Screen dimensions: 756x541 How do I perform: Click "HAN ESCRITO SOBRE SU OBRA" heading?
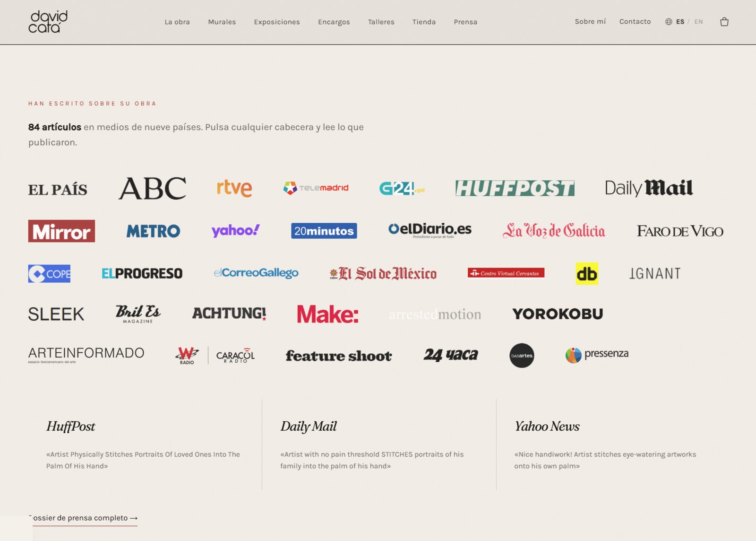(x=92, y=104)
